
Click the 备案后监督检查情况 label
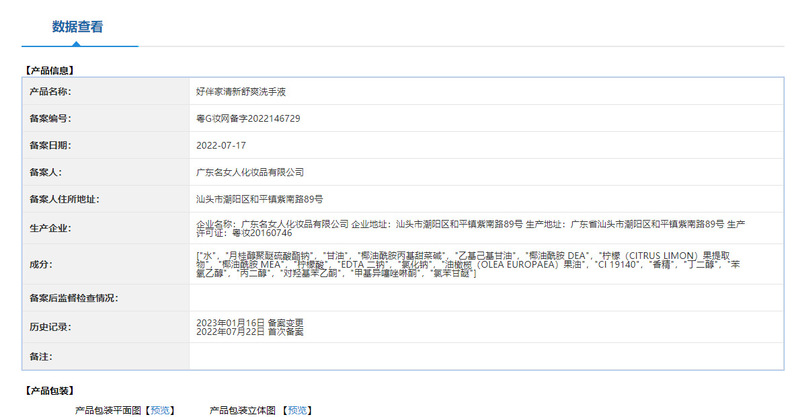73,298
